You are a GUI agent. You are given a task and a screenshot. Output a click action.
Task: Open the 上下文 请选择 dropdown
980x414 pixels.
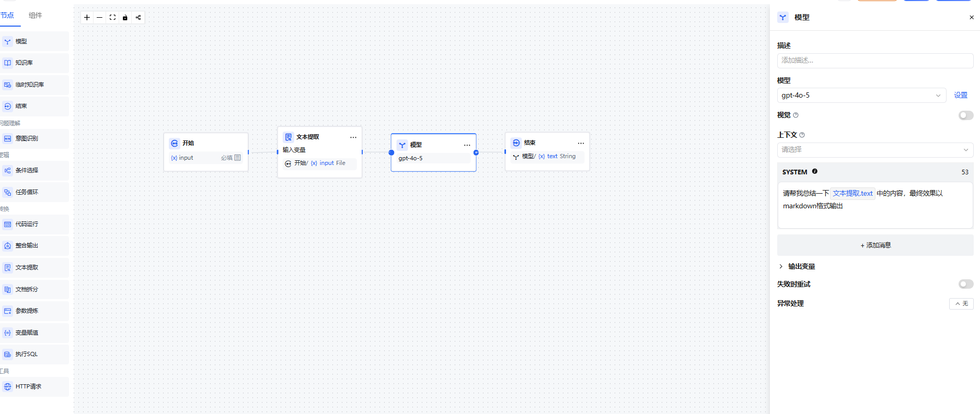875,150
